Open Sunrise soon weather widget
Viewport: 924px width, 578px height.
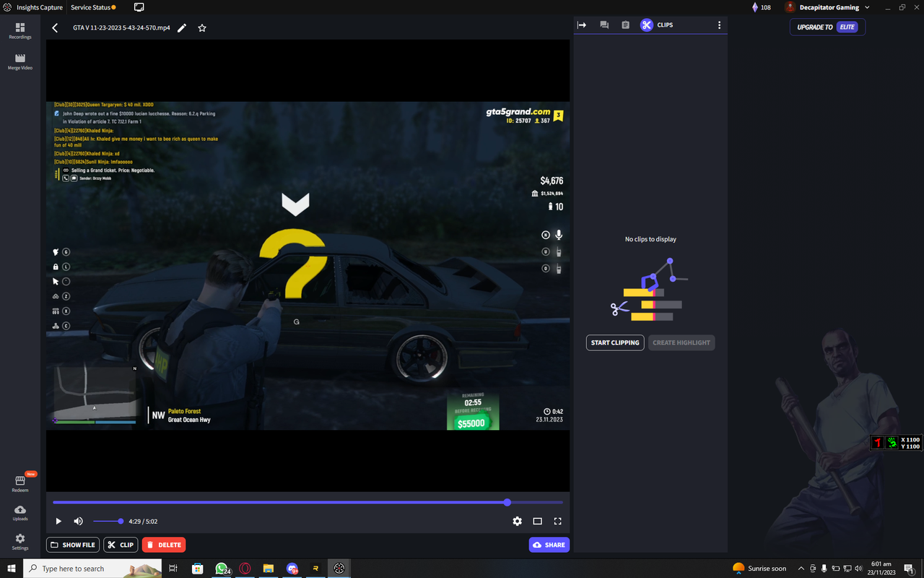click(759, 569)
